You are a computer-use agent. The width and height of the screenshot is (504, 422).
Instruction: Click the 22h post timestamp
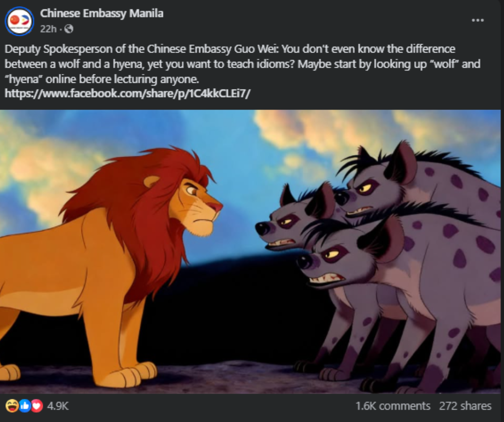48,29
